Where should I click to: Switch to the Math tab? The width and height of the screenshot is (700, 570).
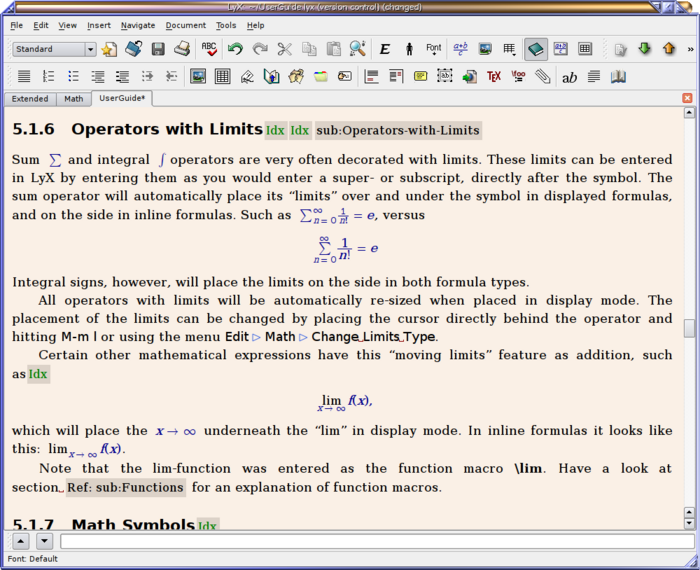pyautogui.click(x=74, y=99)
